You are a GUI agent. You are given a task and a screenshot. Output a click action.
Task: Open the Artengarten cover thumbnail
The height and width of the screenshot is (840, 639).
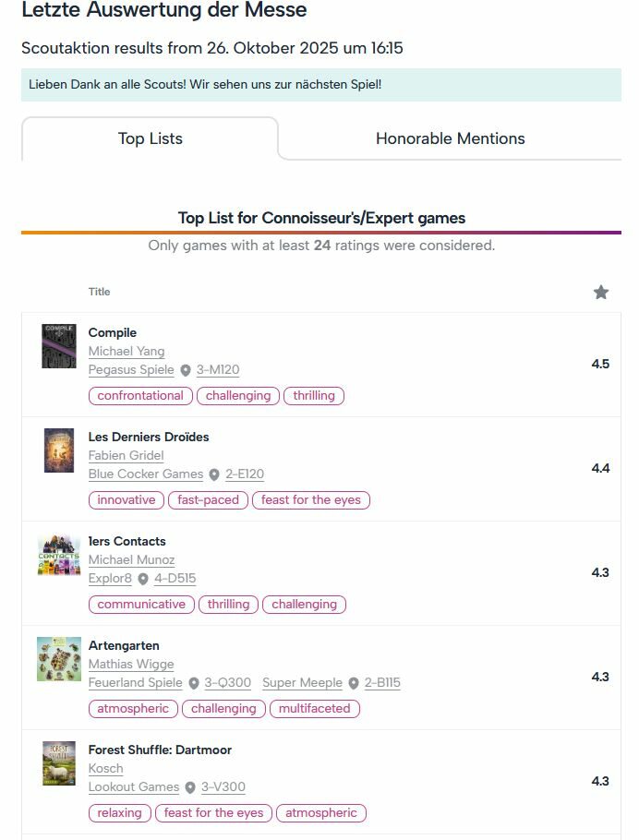coord(59,659)
